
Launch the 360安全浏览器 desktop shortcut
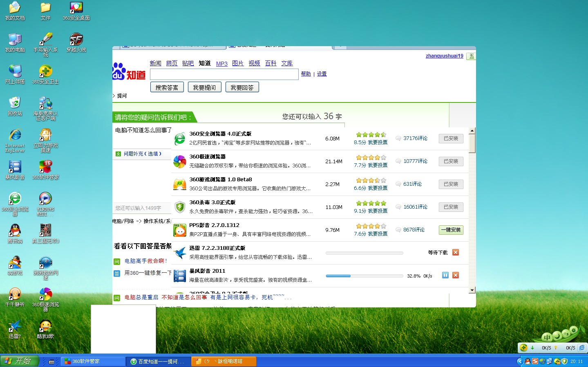click(15, 204)
